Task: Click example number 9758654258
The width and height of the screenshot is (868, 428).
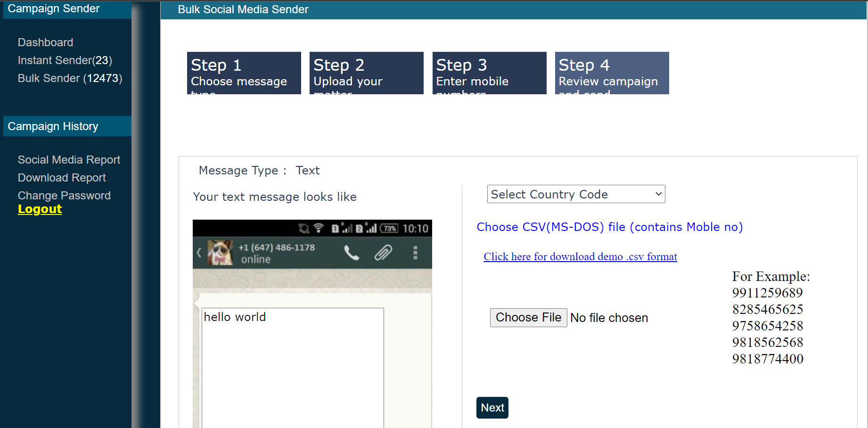Action: tap(768, 326)
